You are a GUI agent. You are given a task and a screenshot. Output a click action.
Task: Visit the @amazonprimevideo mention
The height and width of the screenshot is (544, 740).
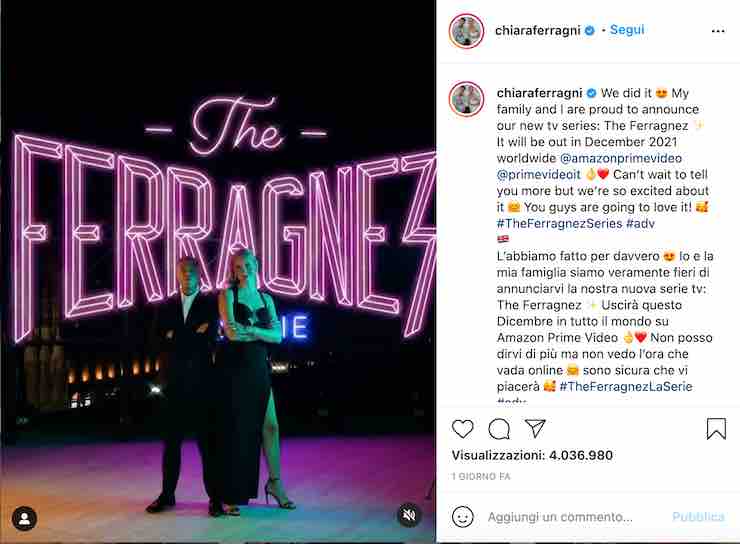[621, 158]
